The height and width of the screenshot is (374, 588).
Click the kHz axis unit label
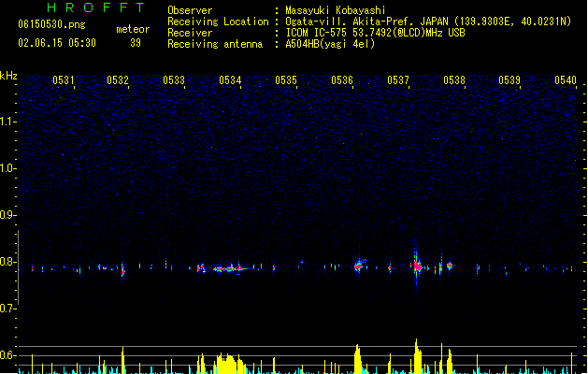pos(8,76)
